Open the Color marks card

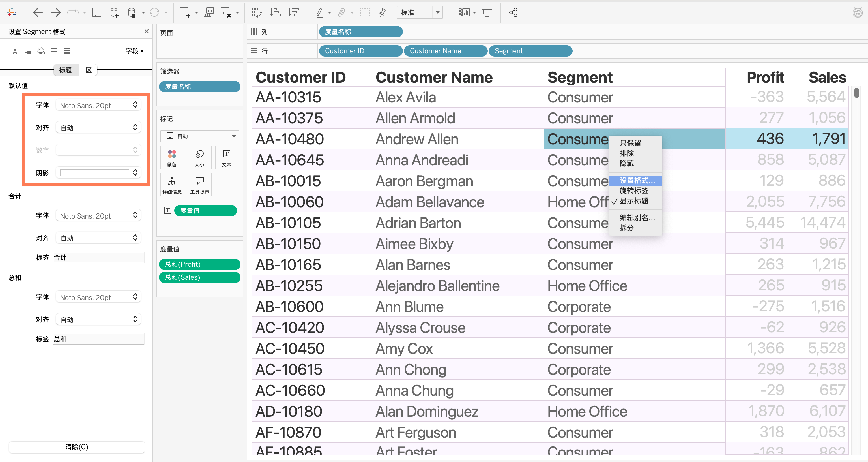(172, 157)
